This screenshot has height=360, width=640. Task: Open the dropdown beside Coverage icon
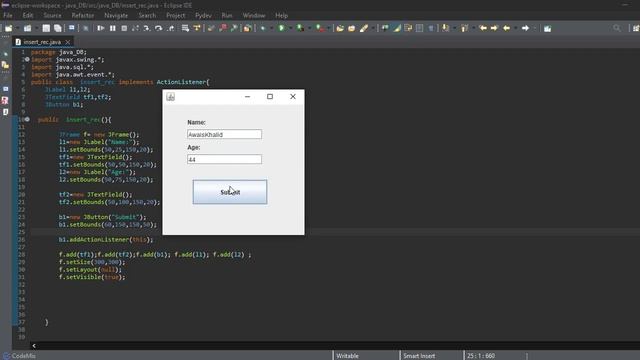309,28
